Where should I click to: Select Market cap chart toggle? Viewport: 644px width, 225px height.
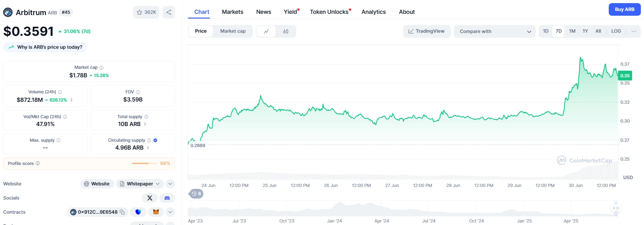pos(233,31)
